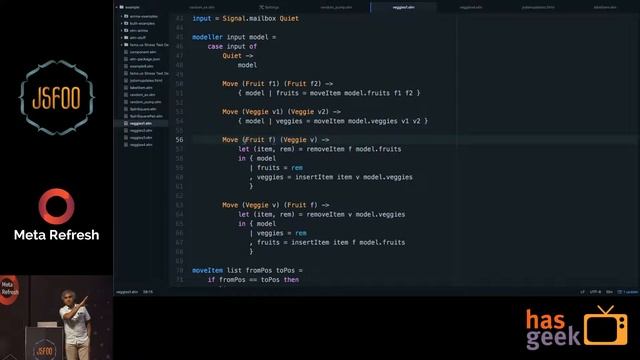Click 'case input of' code line
The height and width of the screenshot is (360, 640).
tap(232, 47)
